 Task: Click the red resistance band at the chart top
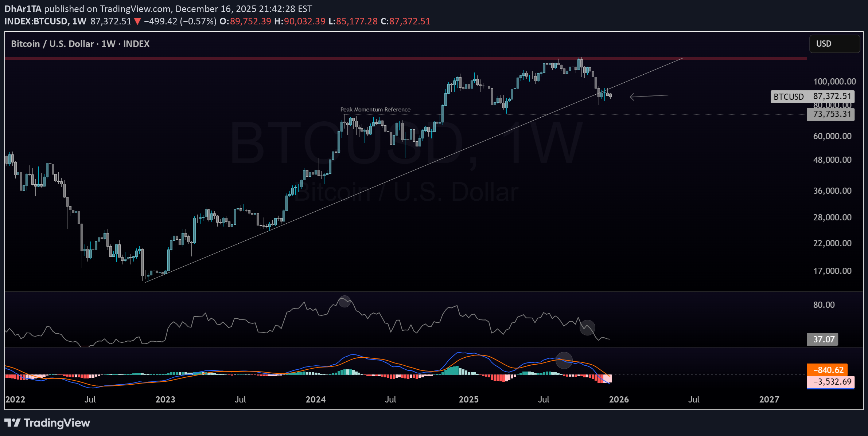(x=401, y=59)
